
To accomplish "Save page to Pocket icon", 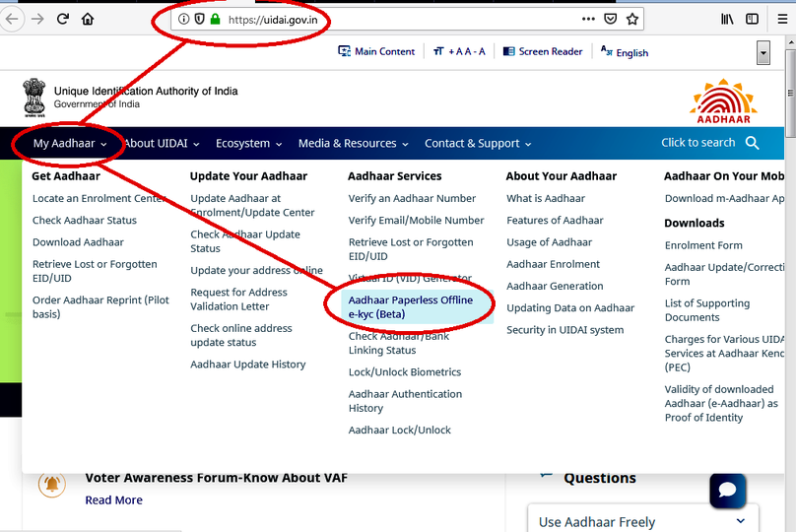I will point(610,20).
